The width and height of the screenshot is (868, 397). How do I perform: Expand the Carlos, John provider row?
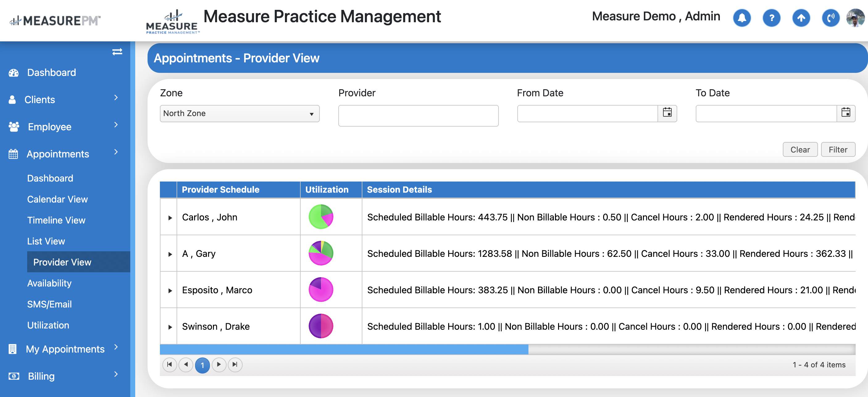click(170, 218)
